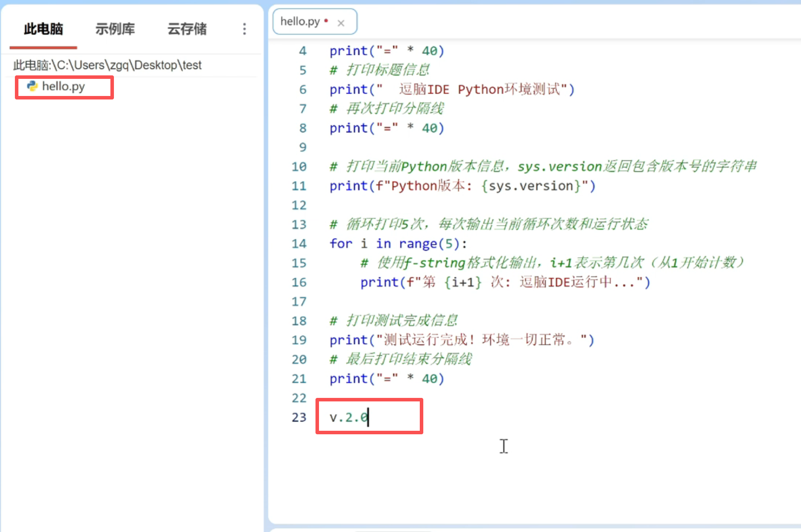Click line number 17 in the gutter

[x=299, y=301]
